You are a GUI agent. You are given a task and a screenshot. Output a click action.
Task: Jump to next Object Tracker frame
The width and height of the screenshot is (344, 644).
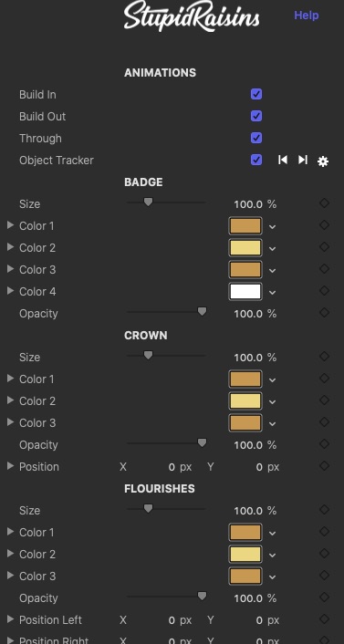coord(303,160)
